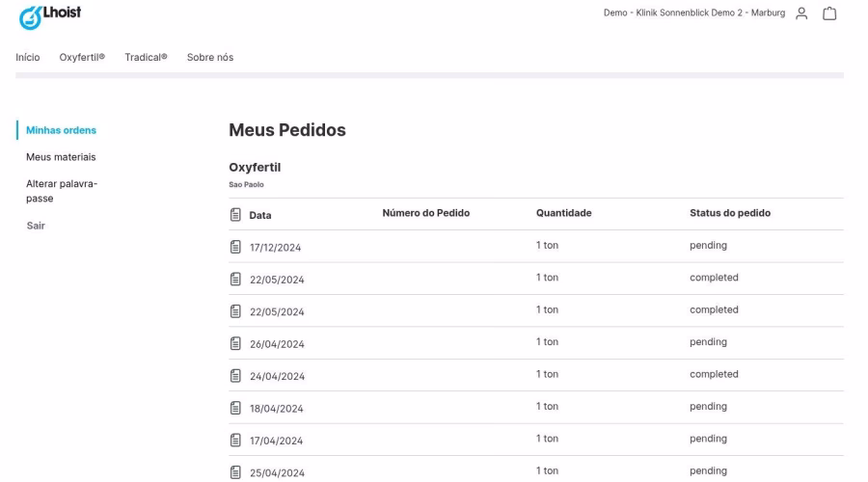The width and height of the screenshot is (868, 482).
Task: Navigate to Sobre nós page
Action: [209, 58]
